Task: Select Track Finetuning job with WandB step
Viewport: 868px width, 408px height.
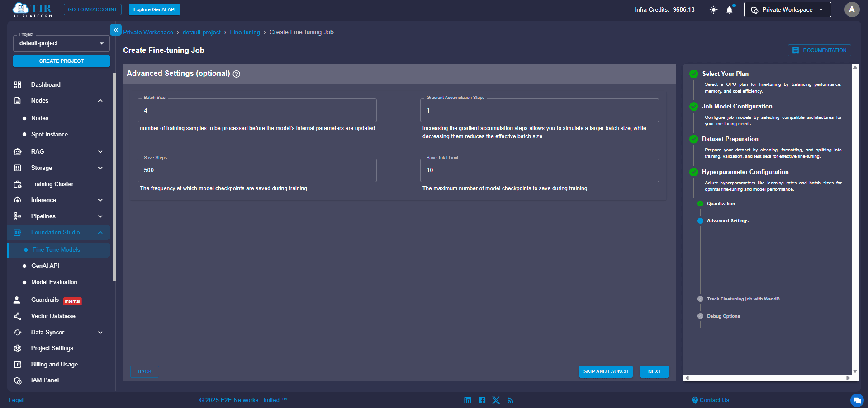Action: pos(743,299)
